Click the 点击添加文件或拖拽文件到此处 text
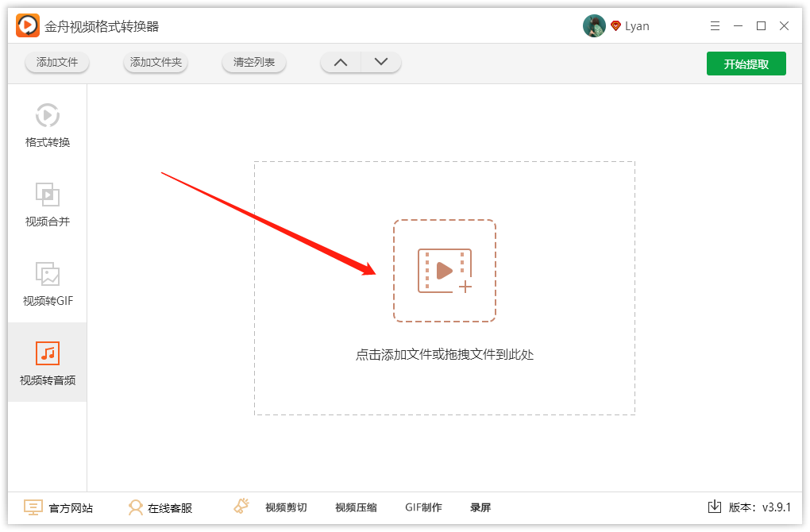810x532 pixels. click(x=444, y=355)
